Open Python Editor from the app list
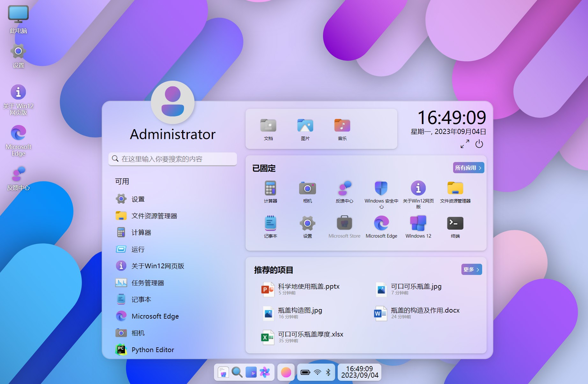This screenshot has height=384, width=588. 173,350
